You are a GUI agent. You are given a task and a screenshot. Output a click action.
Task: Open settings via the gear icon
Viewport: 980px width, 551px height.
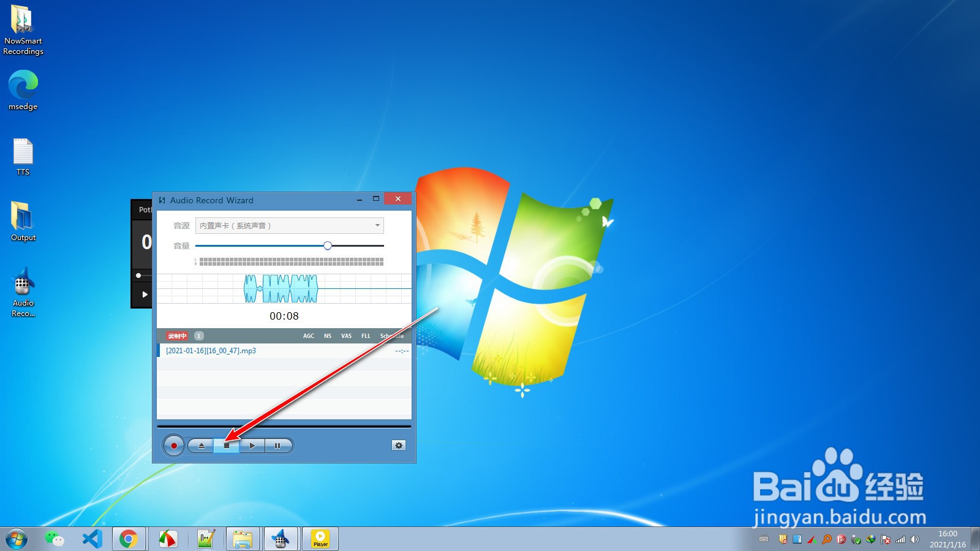(x=399, y=445)
